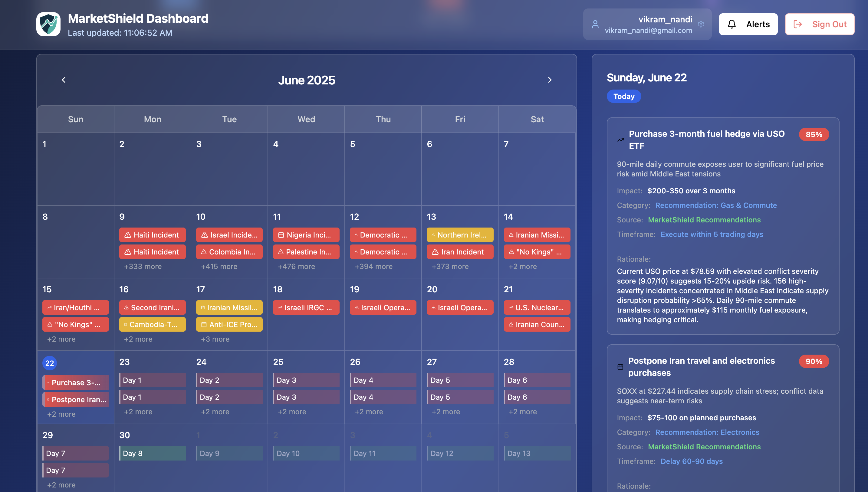This screenshot has height=492, width=868.
Task: Open the Alerts button
Action: [748, 24]
